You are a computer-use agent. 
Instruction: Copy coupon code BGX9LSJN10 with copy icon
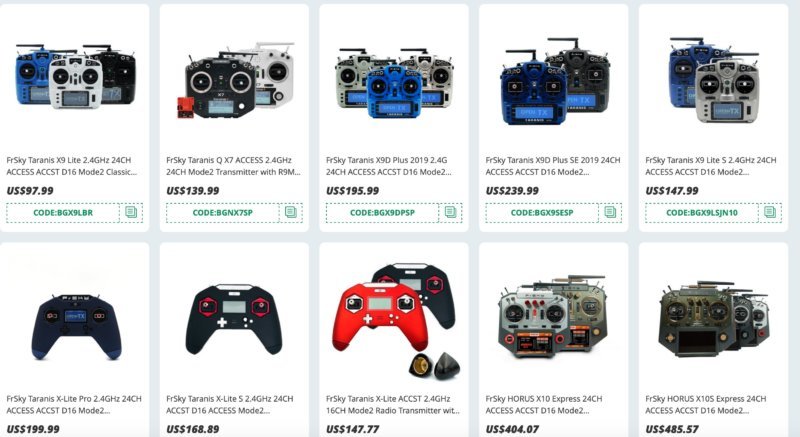770,212
